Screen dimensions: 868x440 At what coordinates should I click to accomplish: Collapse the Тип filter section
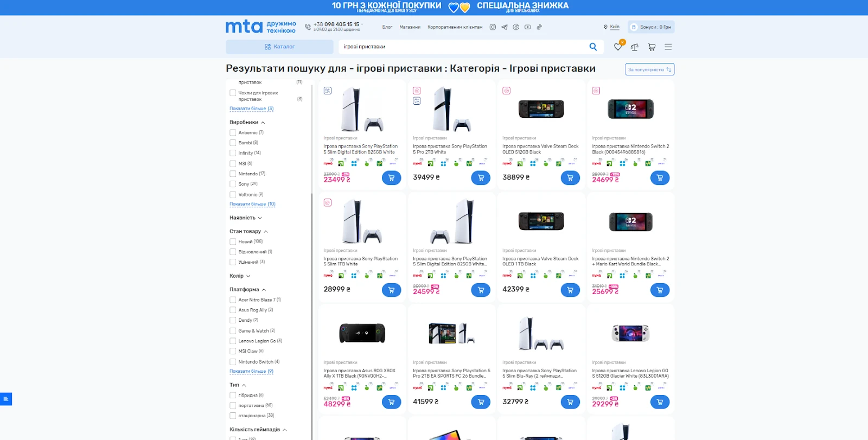tap(238, 385)
